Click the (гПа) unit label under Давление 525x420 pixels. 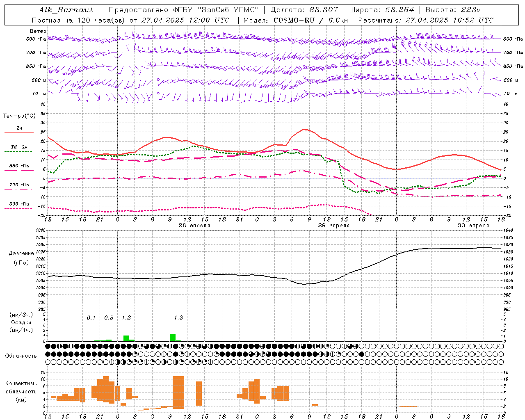click(21, 263)
